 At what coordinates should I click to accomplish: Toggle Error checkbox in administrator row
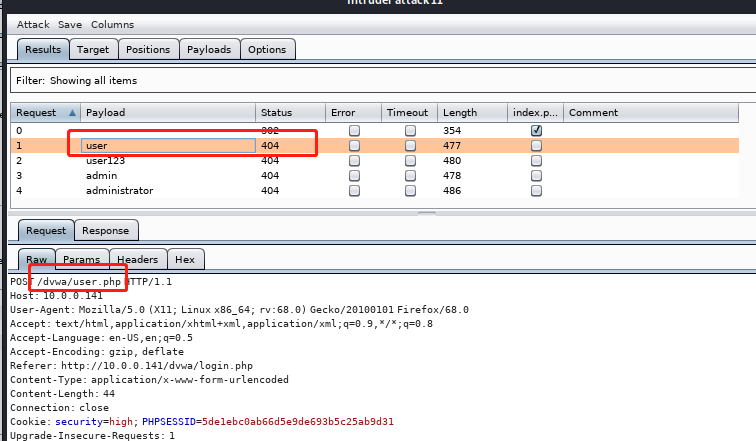tap(354, 191)
